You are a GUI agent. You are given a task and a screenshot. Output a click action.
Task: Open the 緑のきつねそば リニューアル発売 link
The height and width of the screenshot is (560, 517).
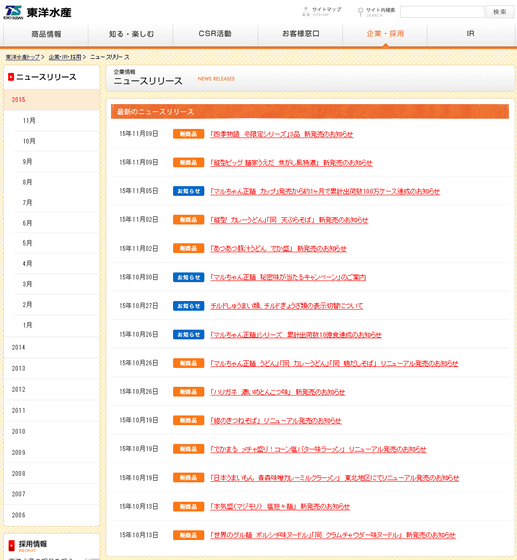tap(276, 420)
